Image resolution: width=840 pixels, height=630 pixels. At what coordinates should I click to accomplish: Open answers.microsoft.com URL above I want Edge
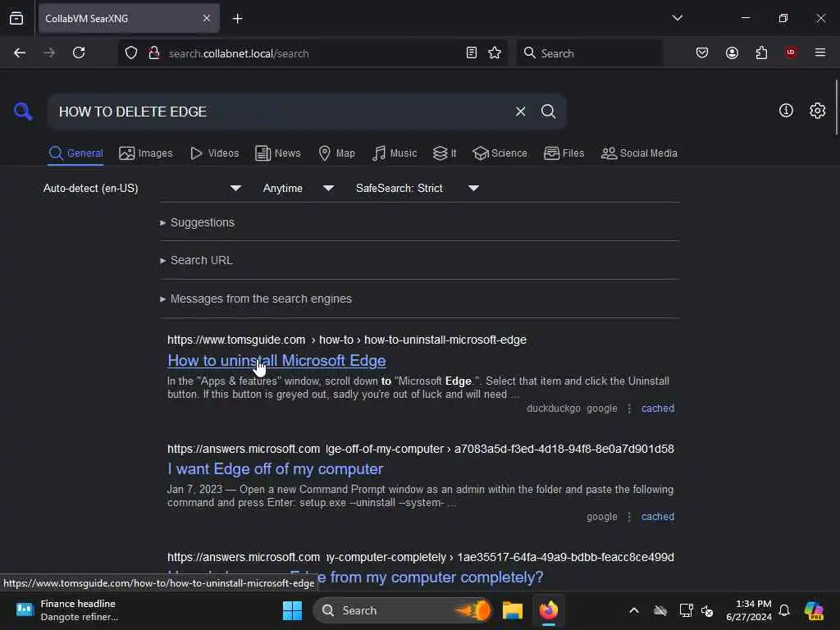point(421,449)
